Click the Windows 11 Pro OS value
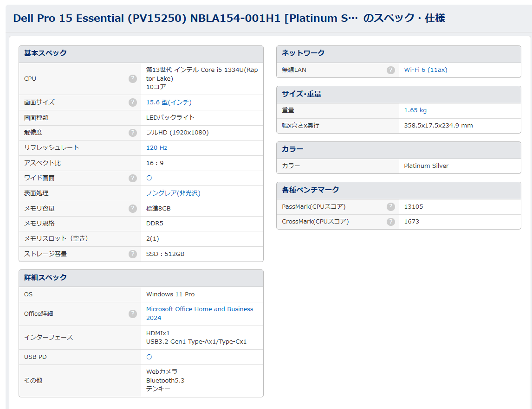Screen dimensions: 532x409 point(170,294)
